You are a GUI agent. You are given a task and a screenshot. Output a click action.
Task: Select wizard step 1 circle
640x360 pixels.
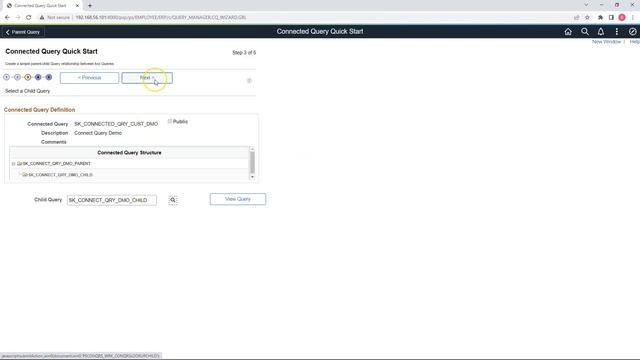pyautogui.click(x=7, y=77)
